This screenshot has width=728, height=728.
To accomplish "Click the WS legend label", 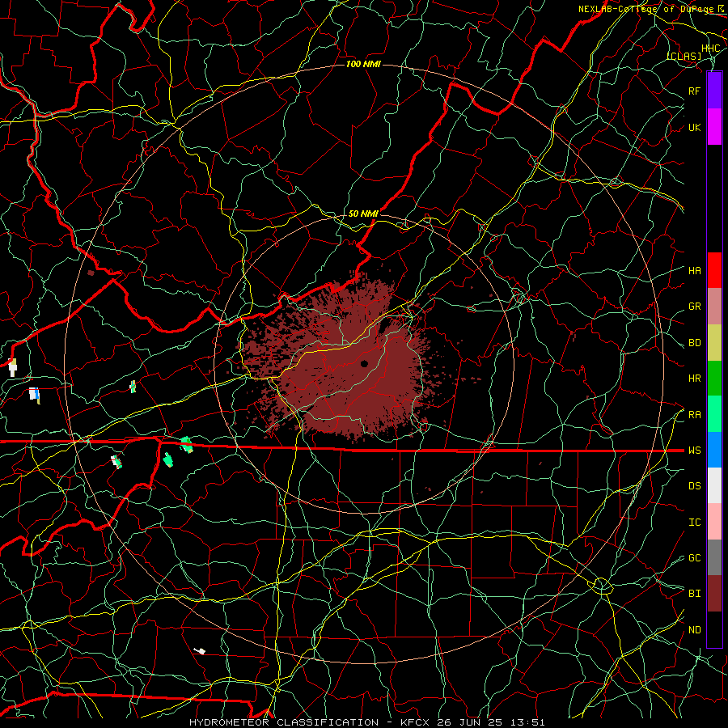I will pos(694,451).
